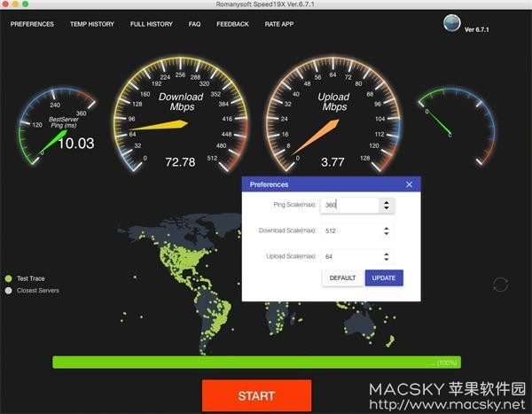Increase Download Scale with the up arrow
The width and height of the screenshot is (532, 414).
point(387,228)
